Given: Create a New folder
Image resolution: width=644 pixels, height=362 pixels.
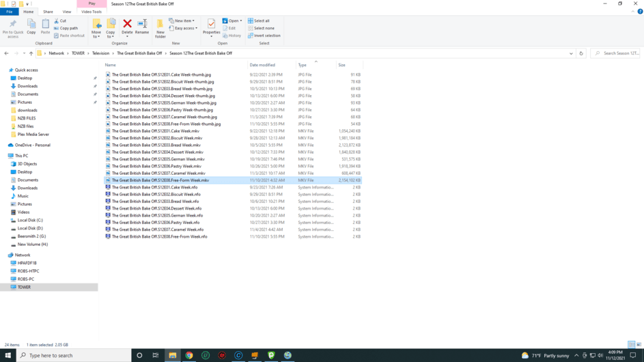Looking at the screenshot, I should coord(160,29).
